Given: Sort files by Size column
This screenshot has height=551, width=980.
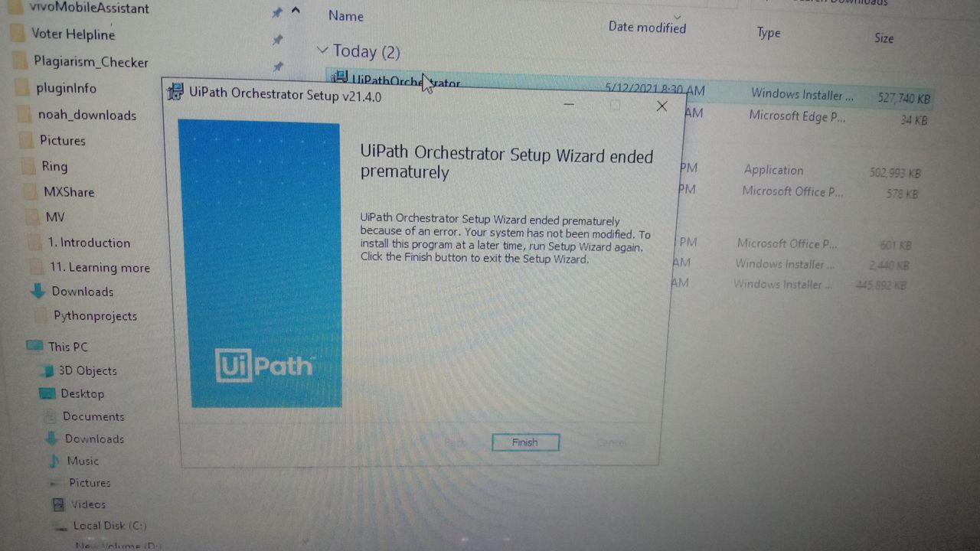Looking at the screenshot, I should point(884,37).
